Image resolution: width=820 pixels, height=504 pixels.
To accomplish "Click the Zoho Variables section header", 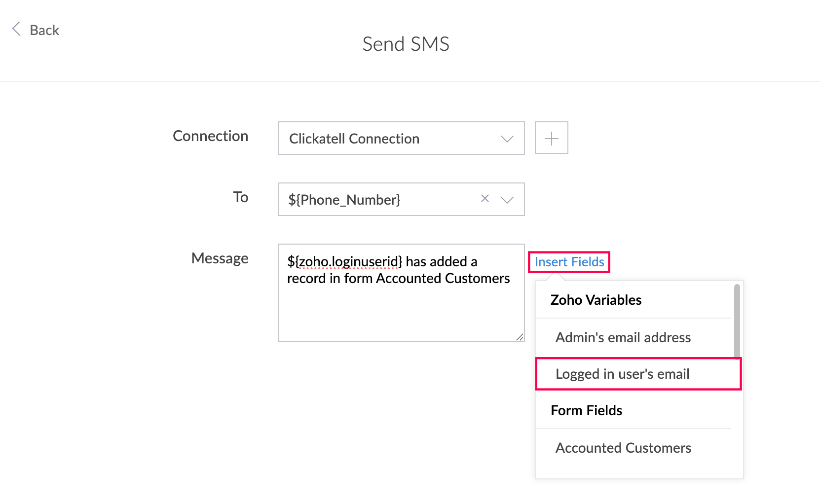I will (x=596, y=300).
